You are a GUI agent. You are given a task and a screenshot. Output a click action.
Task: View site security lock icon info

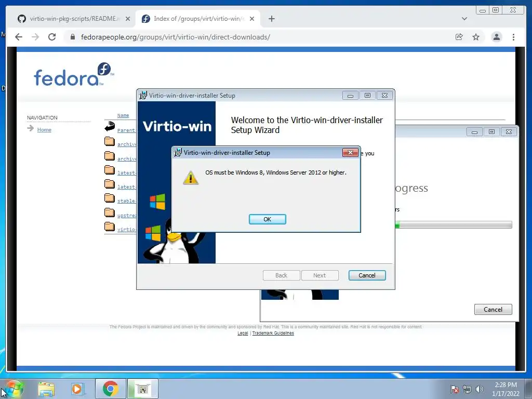pyautogui.click(x=72, y=37)
